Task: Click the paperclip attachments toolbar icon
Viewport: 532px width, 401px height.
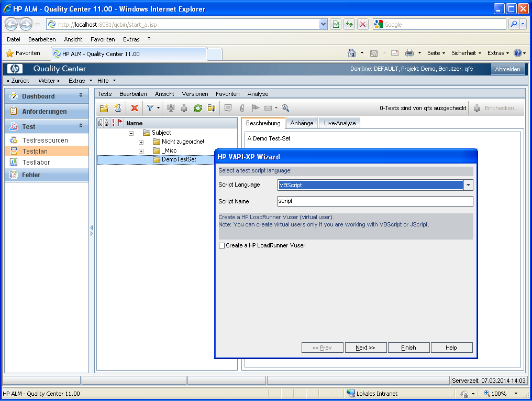Action: (x=242, y=108)
